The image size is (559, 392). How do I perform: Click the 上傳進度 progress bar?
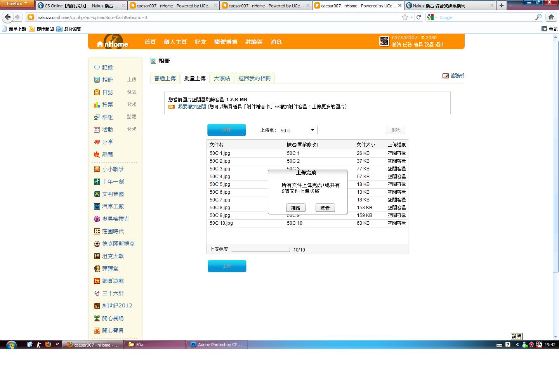coord(261,250)
